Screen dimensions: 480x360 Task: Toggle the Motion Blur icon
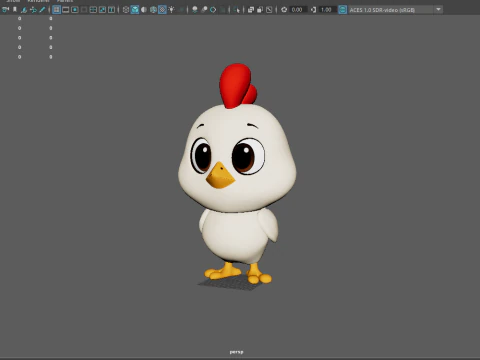tap(204, 10)
